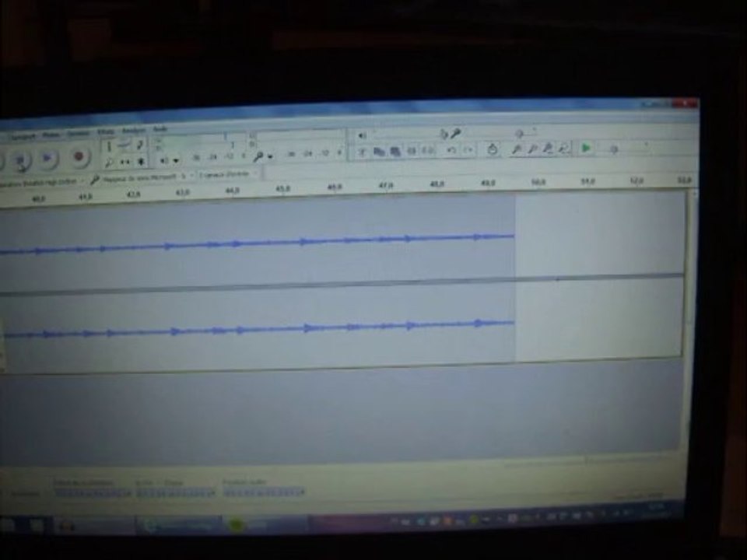Click the selection start time field
Image resolution: width=747 pixels, height=560 pixels.
click(92, 493)
